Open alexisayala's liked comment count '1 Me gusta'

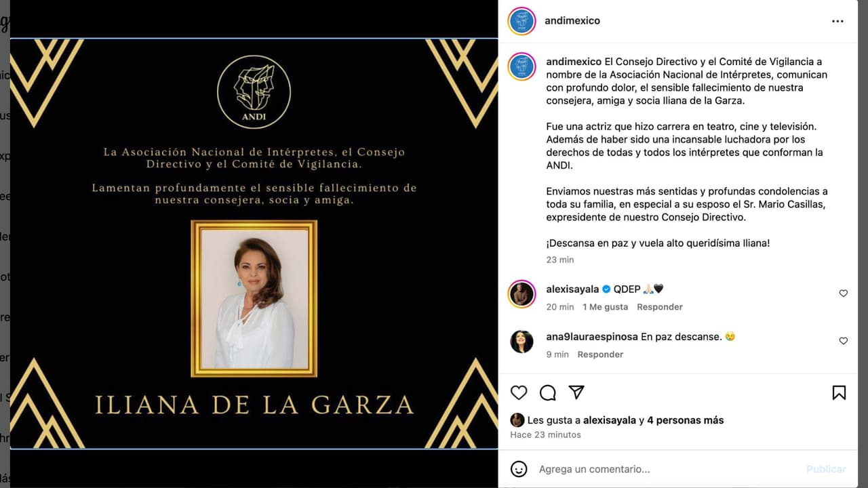(605, 306)
